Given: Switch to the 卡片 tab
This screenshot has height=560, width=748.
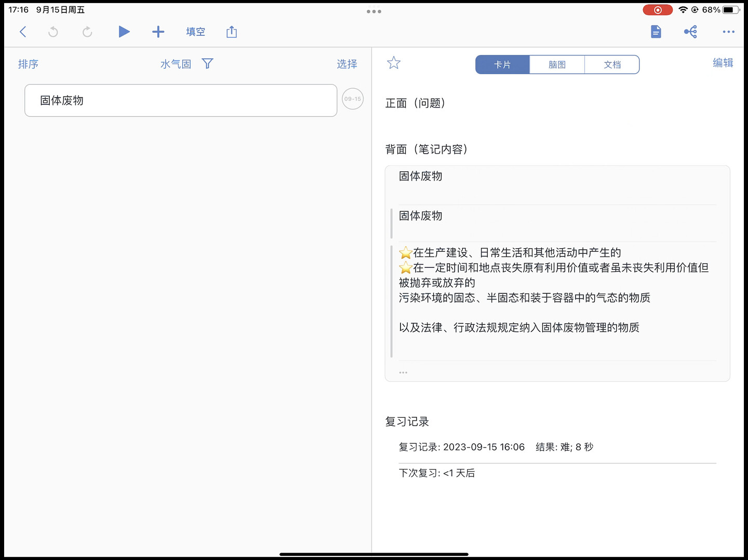Looking at the screenshot, I should coord(502,64).
